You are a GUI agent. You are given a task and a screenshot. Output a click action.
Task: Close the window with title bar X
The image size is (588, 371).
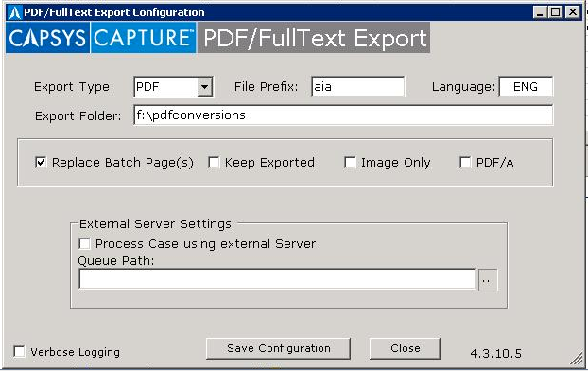click(x=573, y=12)
